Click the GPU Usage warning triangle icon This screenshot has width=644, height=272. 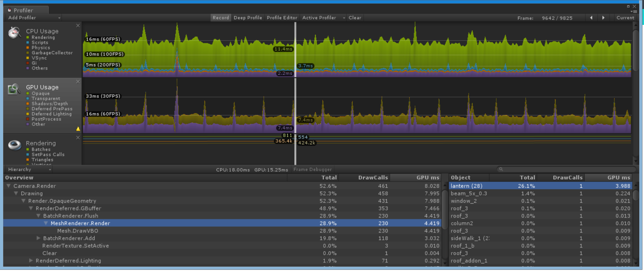coord(78,129)
